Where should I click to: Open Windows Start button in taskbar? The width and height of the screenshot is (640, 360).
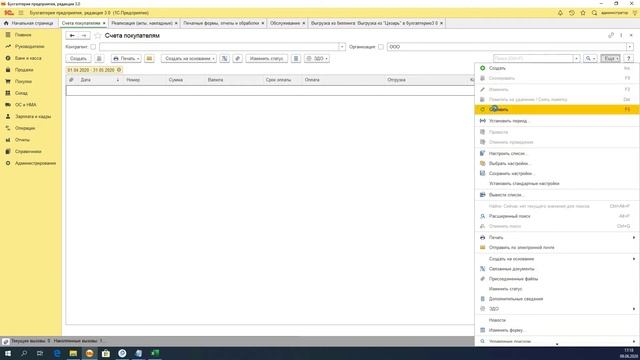(8, 353)
